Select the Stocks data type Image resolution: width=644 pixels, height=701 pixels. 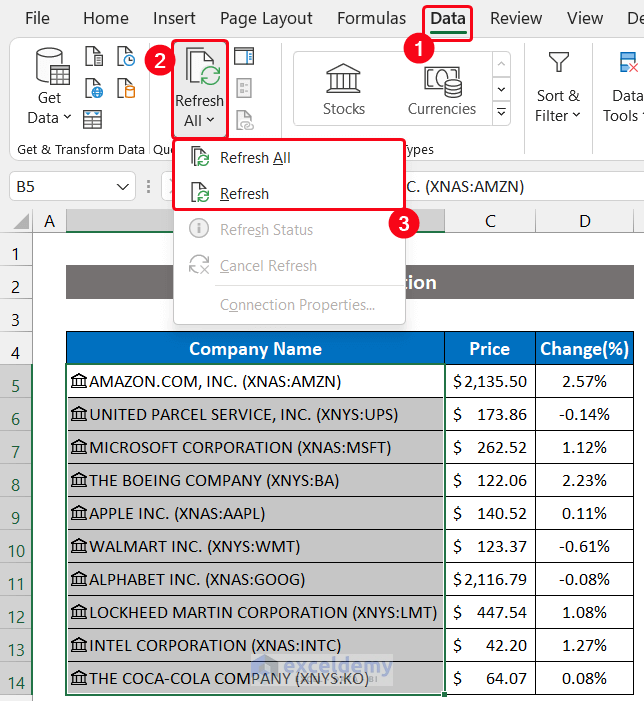[x=343, y=89]
